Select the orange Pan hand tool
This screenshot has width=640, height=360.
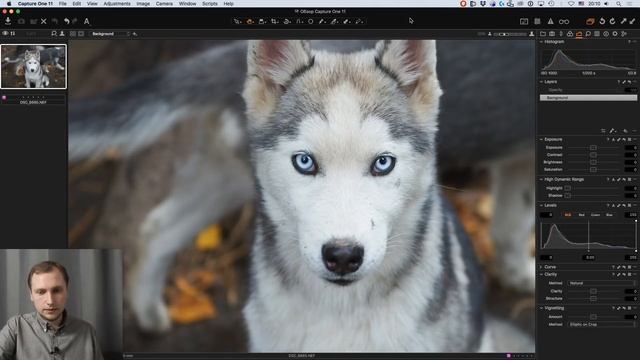click(x=250, y=21)
